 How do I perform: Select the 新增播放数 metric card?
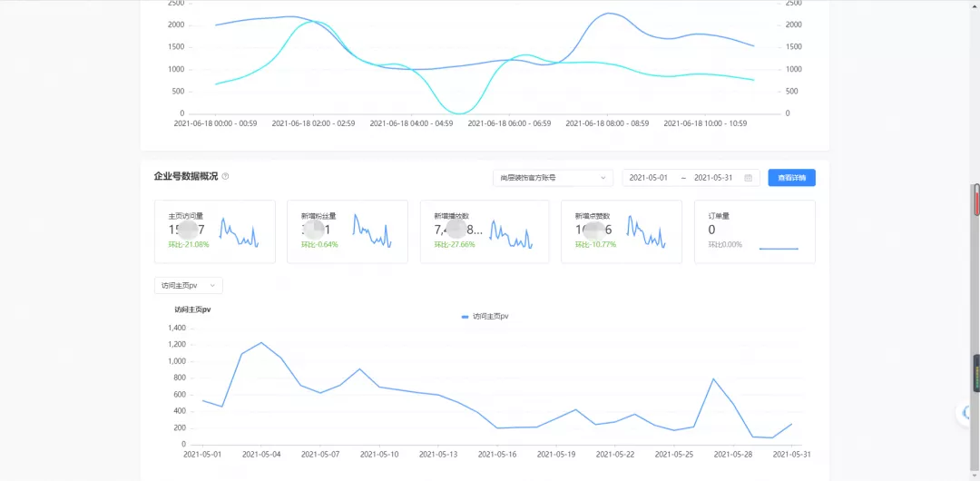(484, 231)
